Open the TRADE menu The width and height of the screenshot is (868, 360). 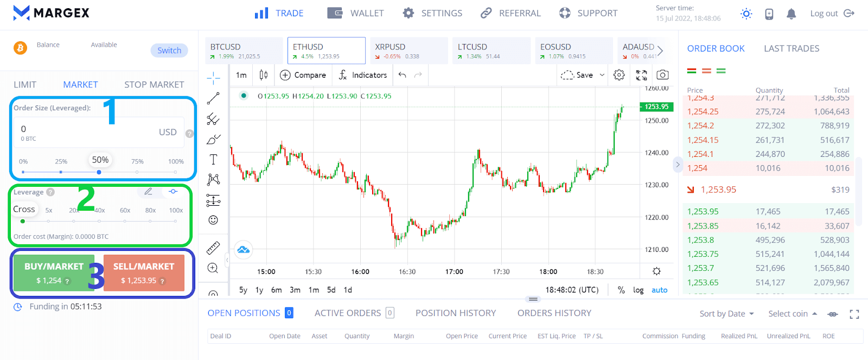click(279, 13)
